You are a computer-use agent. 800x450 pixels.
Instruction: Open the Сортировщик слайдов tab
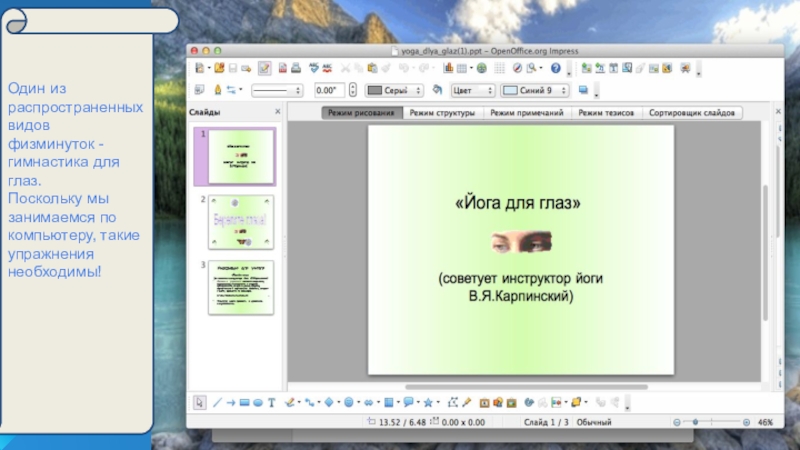[692, 113]
